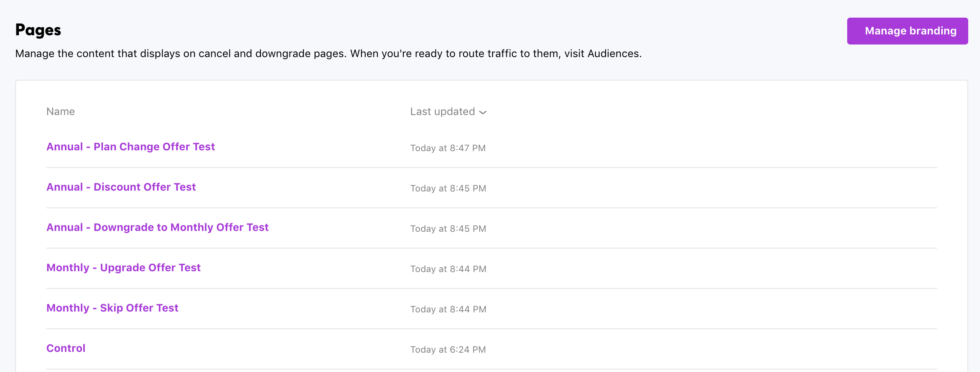This screenshot has width=980, height=372.
Task: Open the Control page link
Action: (66, 348)
